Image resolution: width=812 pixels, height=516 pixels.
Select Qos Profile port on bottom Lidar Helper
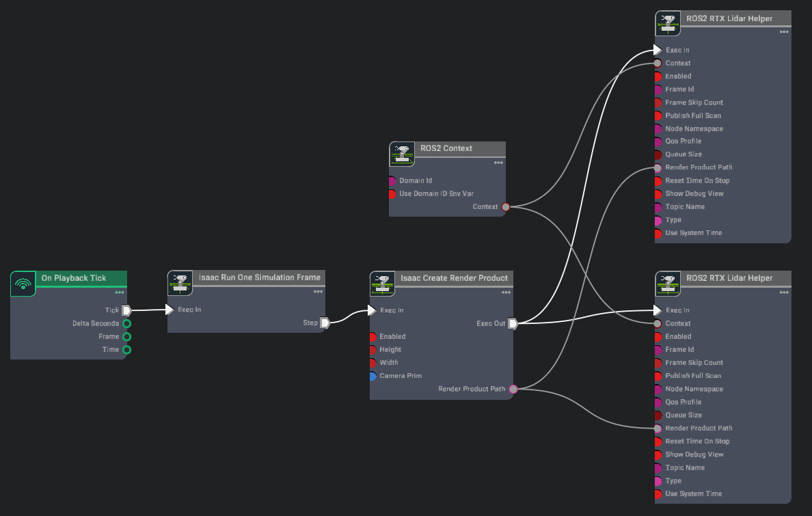point(658,402)
